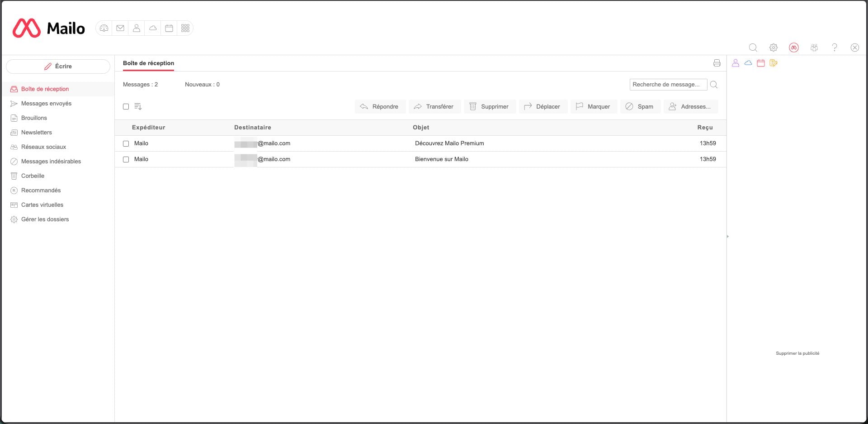The image size is (868, 424).
Task: Open the dashboard gauge icon in top navigation
Action: (x=104, y=28)
